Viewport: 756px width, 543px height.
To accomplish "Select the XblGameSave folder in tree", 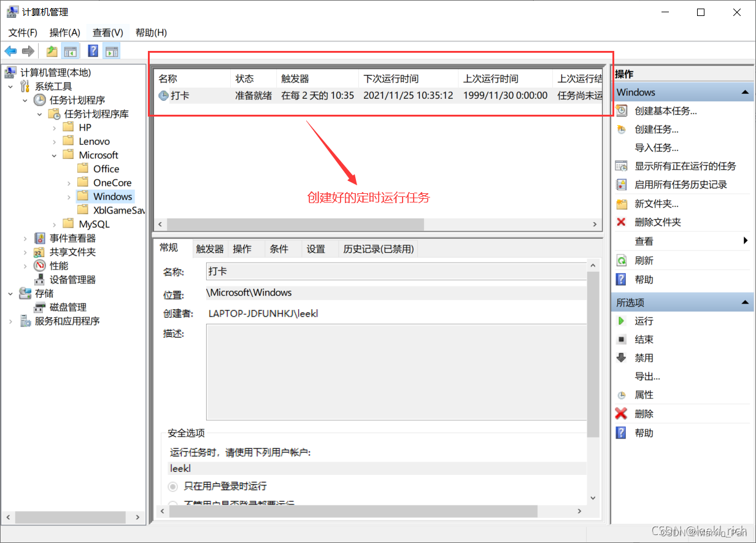I will [119, 210].
